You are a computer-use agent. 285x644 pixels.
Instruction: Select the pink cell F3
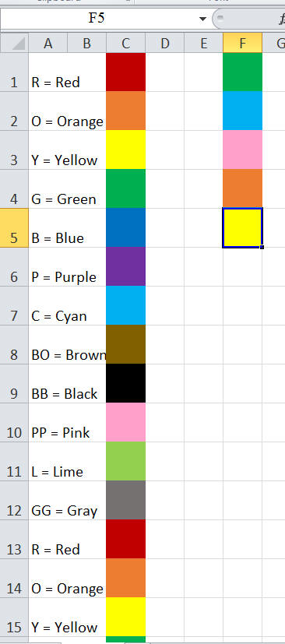point(243,150)
